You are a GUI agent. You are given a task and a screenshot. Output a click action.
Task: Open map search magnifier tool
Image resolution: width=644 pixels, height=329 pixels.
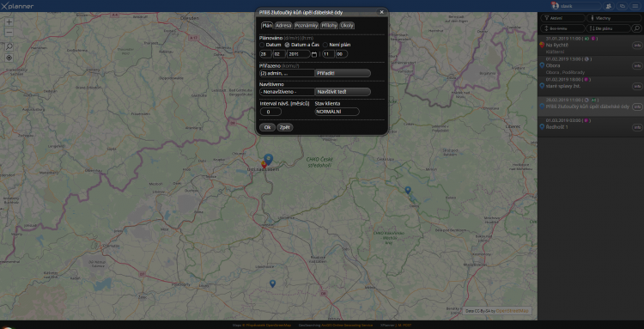click(9, 46)
